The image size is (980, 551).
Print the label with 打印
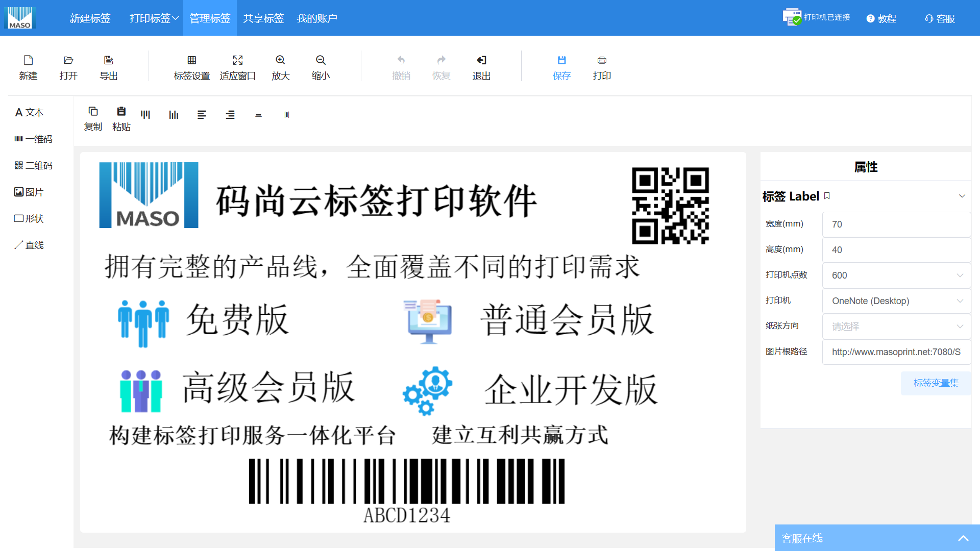(602, 68)
